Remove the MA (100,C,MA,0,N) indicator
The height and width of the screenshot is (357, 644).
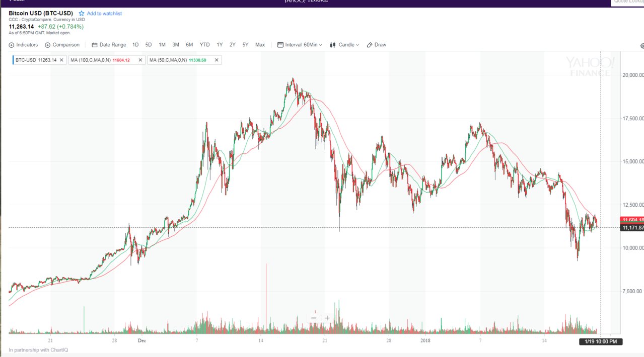click(x=139, y=60)
